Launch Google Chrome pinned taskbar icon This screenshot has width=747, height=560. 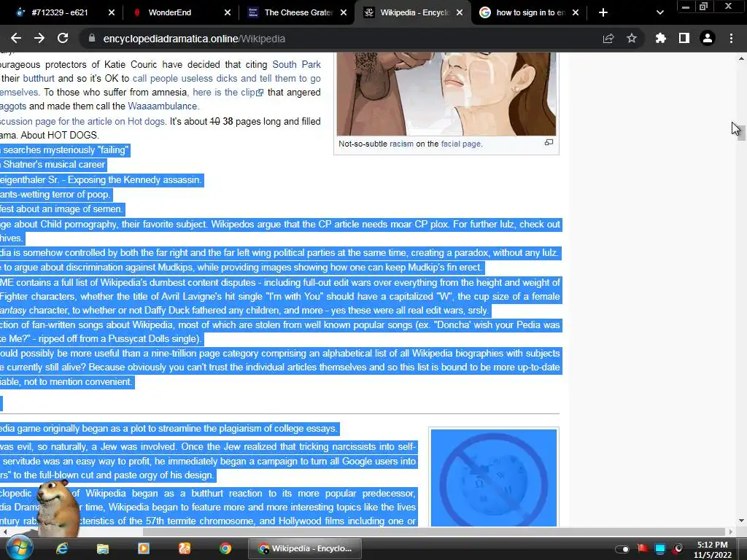225,548
